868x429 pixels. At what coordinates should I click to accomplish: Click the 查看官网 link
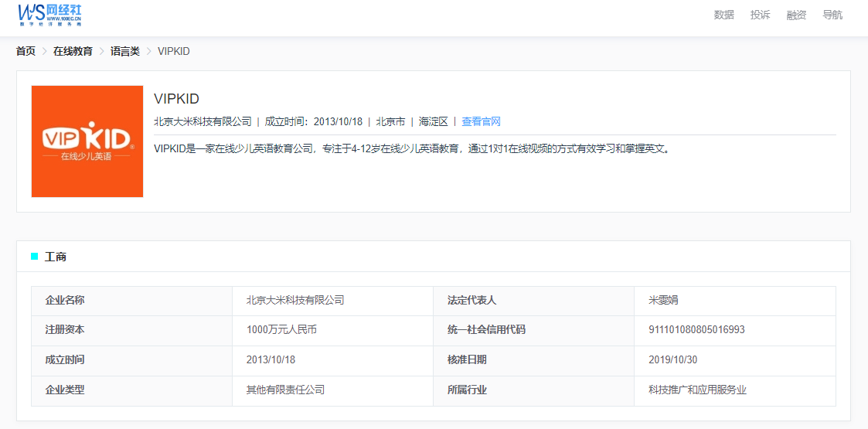pos(481,121)
